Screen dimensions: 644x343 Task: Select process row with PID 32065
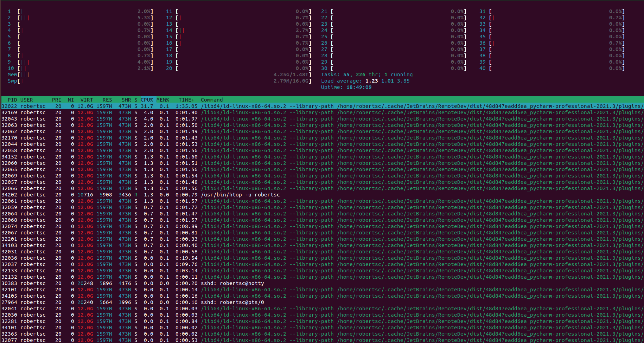pos(323,169)
